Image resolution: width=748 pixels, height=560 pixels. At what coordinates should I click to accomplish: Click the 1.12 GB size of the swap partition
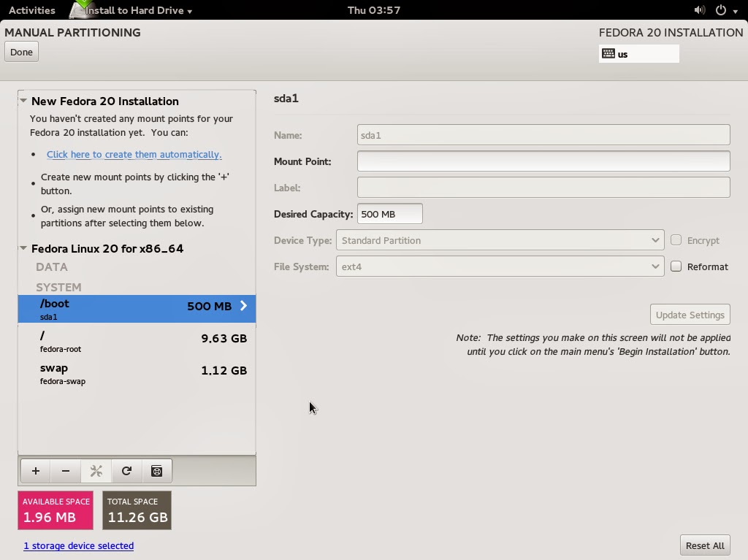tap(224, 370)
